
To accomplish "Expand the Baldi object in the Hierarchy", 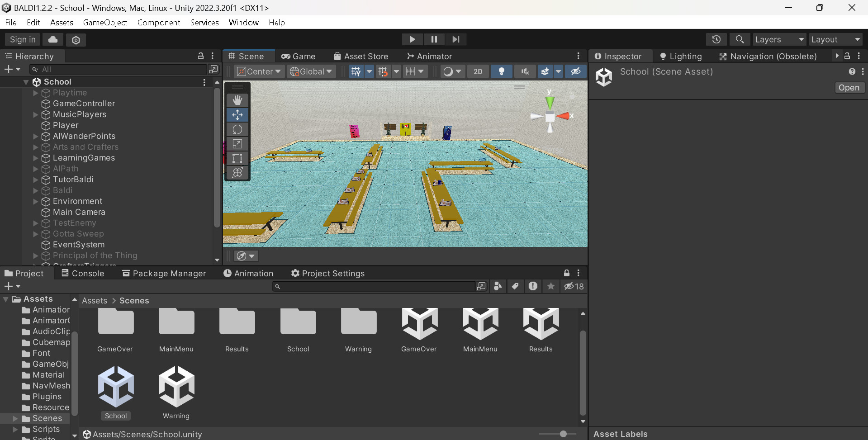I will [35, 190].
